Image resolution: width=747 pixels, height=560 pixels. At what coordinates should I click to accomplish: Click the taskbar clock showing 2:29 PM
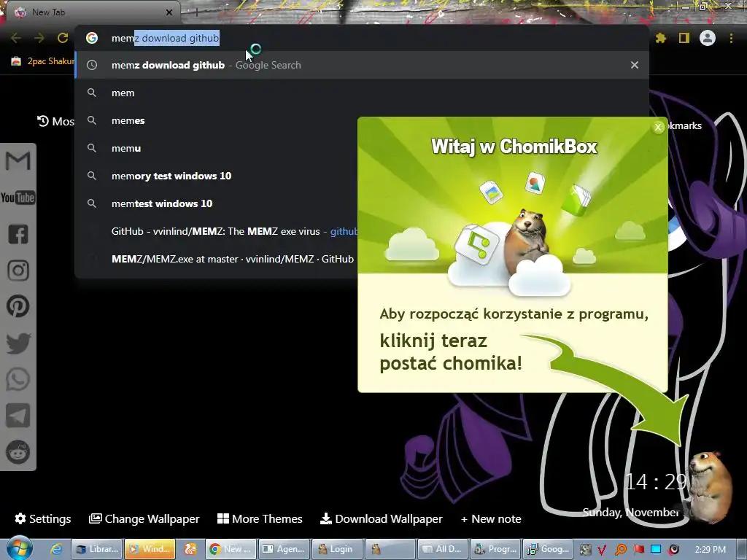711,550
